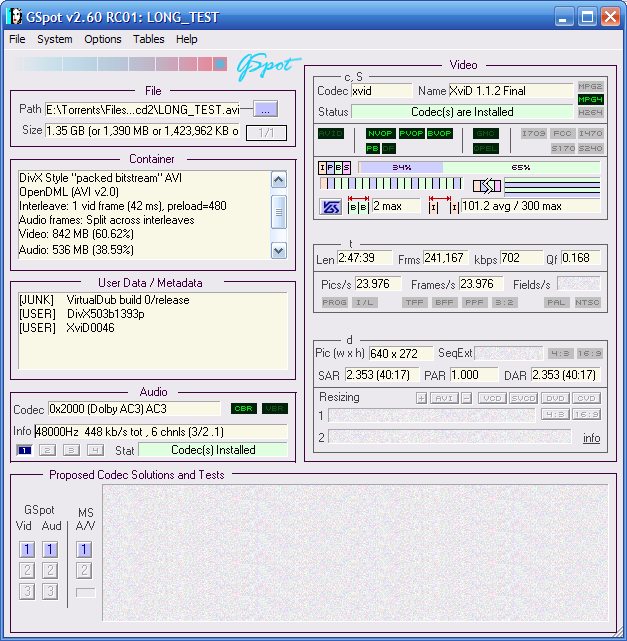Click the IPBS frame type legend icon
Screen dimensions: 627x641
pos(334,168)
